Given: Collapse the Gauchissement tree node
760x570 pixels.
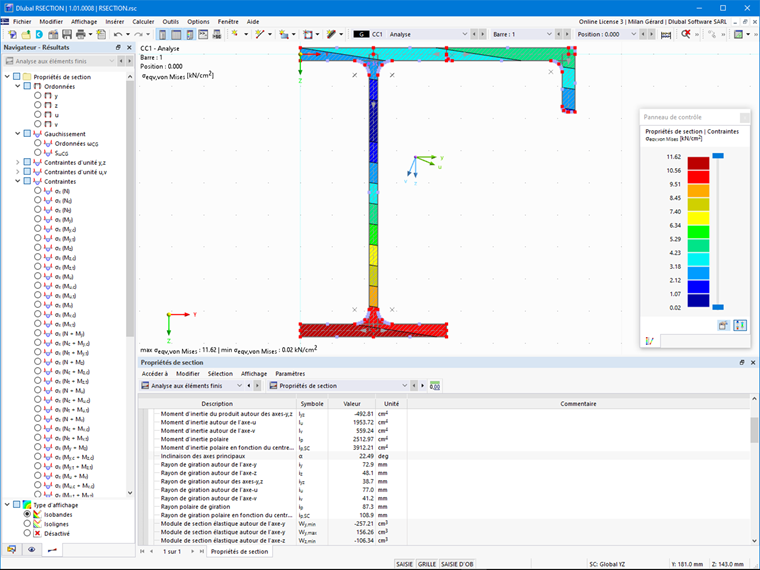Looking at the screenshot, I should coord(17,133).
